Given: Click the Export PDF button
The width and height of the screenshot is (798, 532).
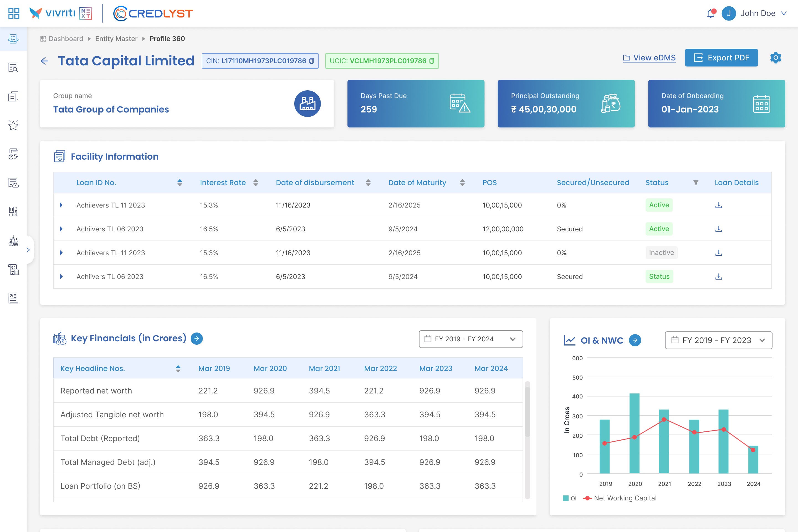Looking at the screenshot, I should coord(721,58).
